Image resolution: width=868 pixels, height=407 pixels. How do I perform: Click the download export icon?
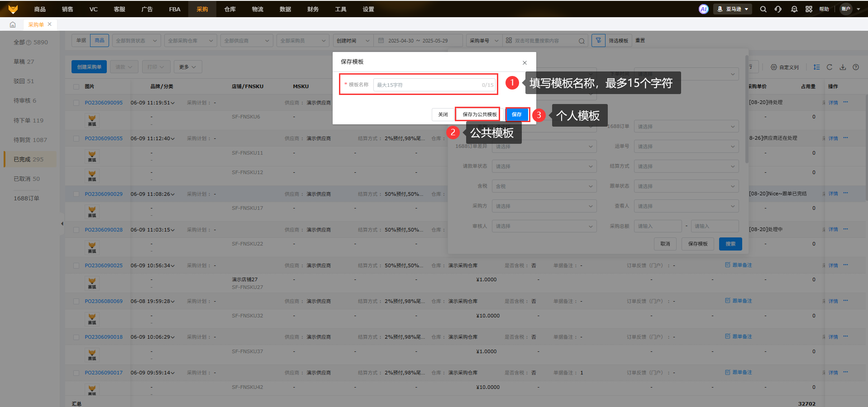click(843, 67)
